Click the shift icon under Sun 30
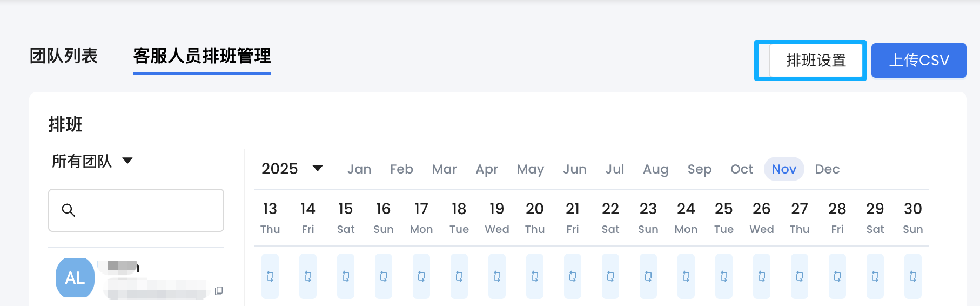The image size is (980, 306). point(913,276)
